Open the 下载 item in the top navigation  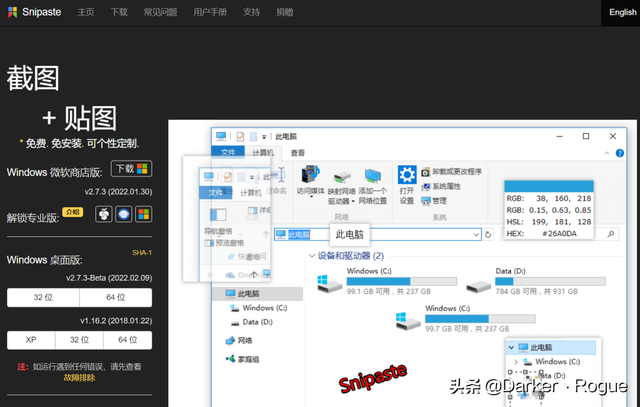[119, 12]
